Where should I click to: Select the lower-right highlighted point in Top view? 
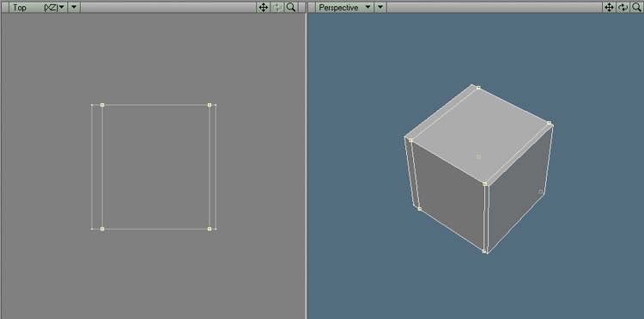210,229
